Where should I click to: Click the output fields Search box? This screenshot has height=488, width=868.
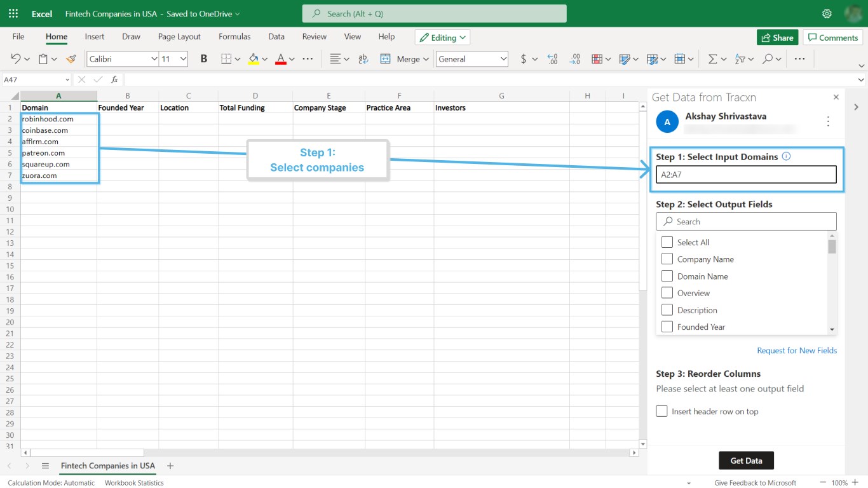pos(746,221)
